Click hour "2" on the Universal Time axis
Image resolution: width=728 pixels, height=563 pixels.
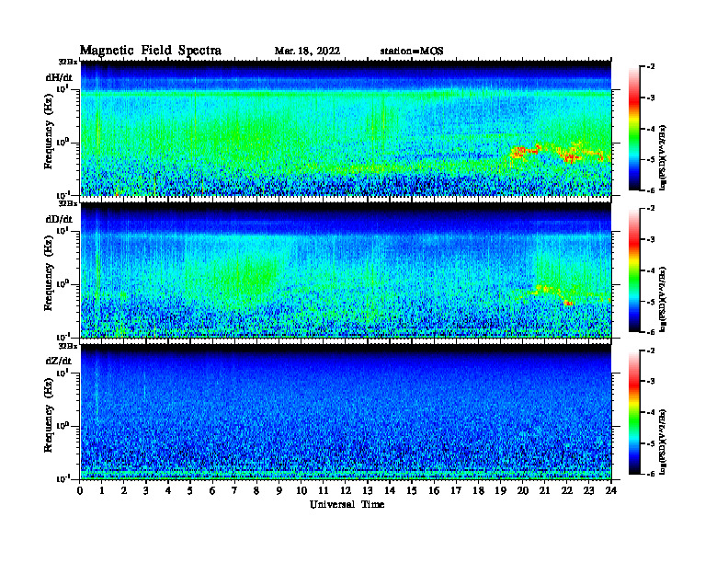pyautogui.click(x=124, y=491)
